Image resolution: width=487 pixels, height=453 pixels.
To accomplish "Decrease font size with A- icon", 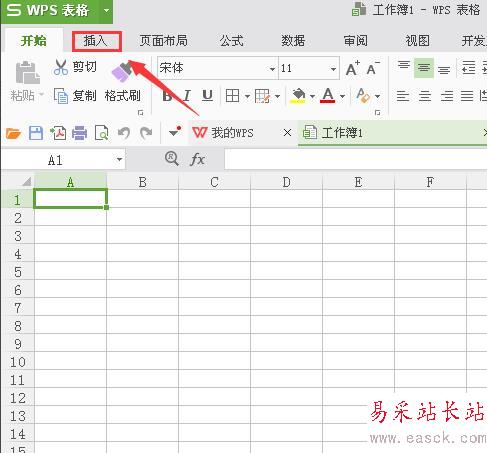I will click(x=373, y=68).
